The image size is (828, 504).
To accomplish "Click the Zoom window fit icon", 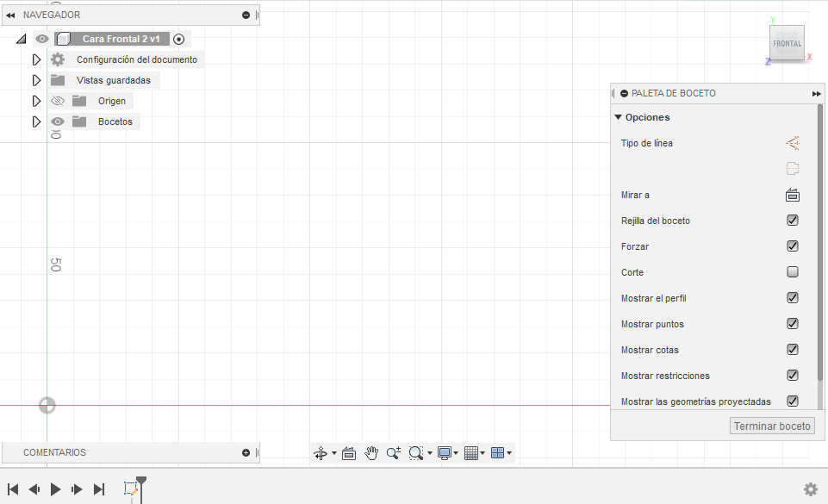I will (x=416, y=453).
